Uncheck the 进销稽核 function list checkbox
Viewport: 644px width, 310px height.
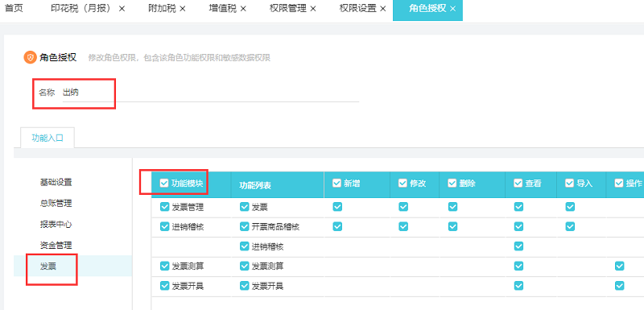coord(245,246)
